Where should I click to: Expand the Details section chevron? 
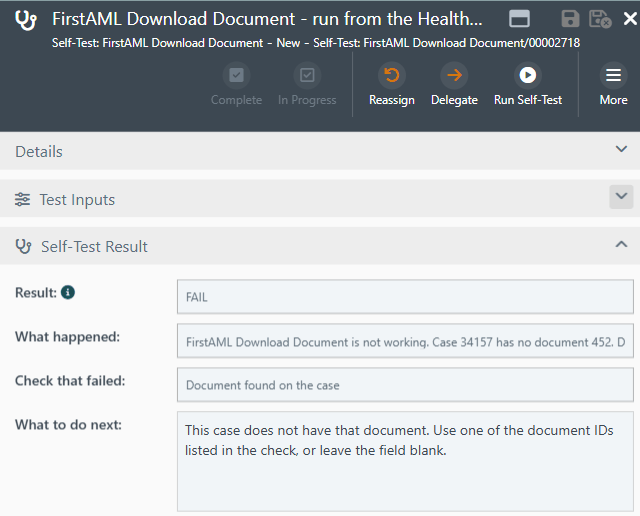(x=621, y=149)
